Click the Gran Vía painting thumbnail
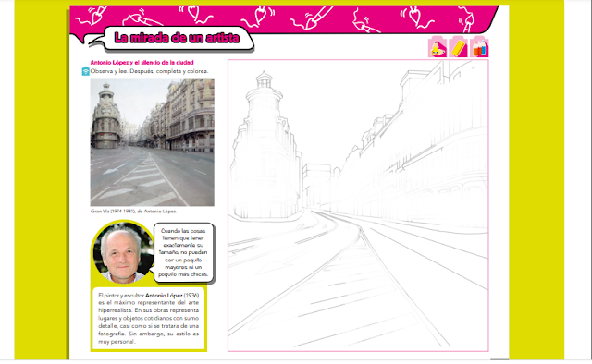Viewport: 592px width, 364px height. click(152, 142)
